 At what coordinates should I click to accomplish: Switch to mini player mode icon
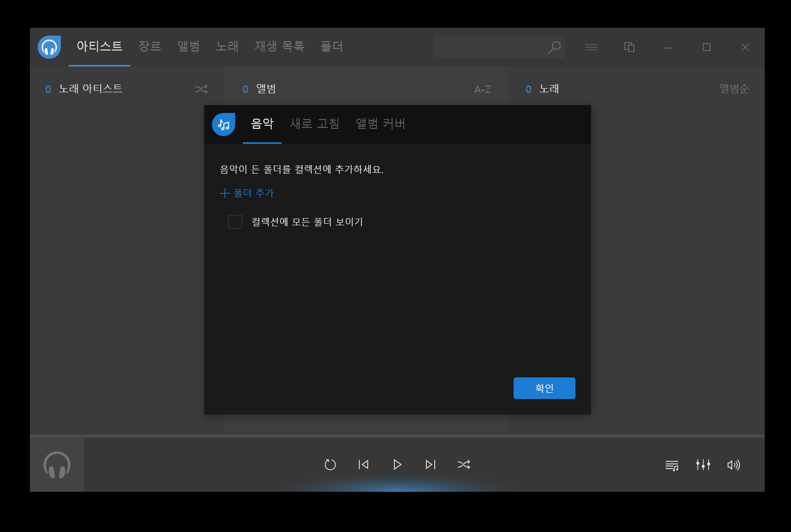click(629, 47)
